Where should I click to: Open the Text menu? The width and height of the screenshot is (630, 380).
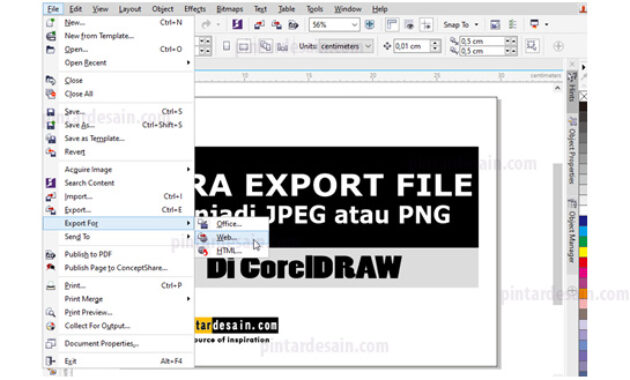(260, 9)
